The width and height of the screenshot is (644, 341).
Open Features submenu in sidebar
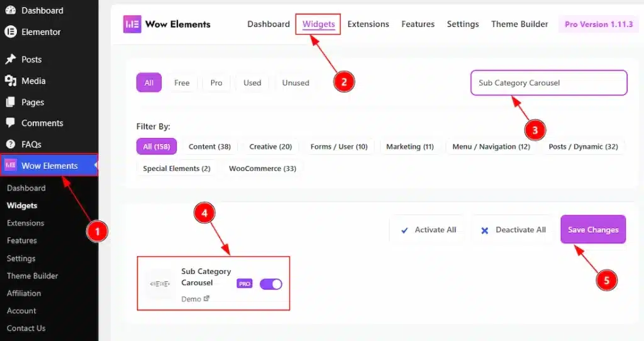pos(22,241)
